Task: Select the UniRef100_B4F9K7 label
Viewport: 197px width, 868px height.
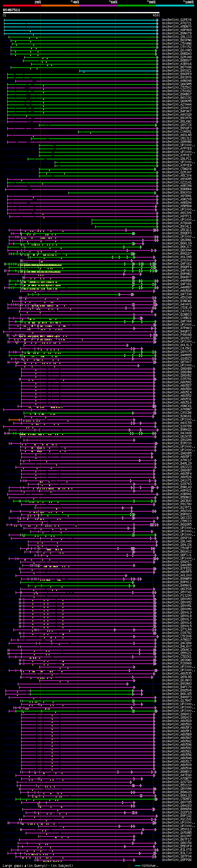Action: [x=177, y=111]
